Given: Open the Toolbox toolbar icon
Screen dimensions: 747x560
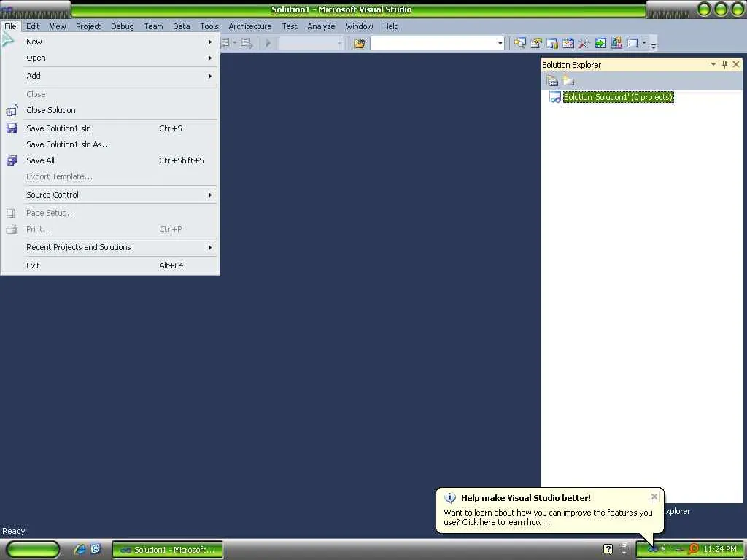Looking at the screenshot, I should pos(584,43).
